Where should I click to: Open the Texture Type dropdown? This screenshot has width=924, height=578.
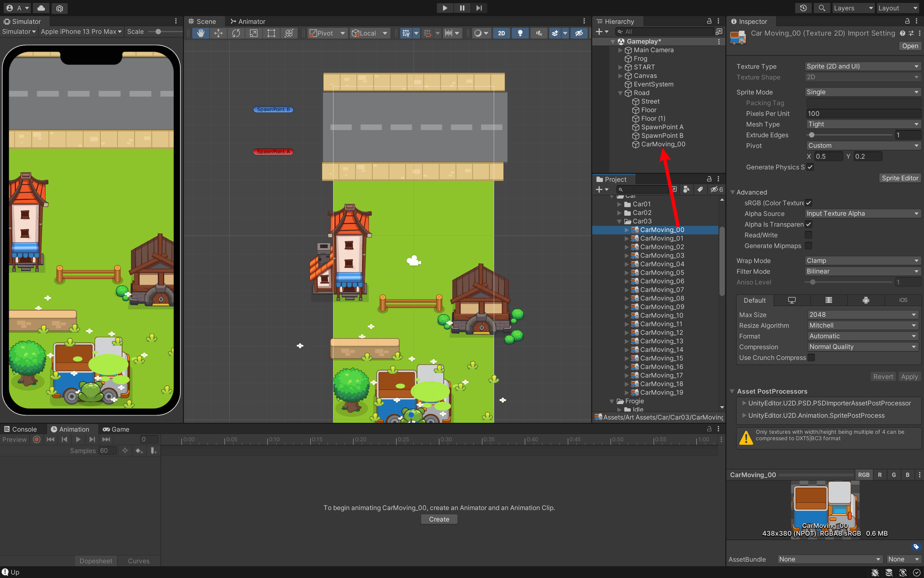tap(863, 66)
